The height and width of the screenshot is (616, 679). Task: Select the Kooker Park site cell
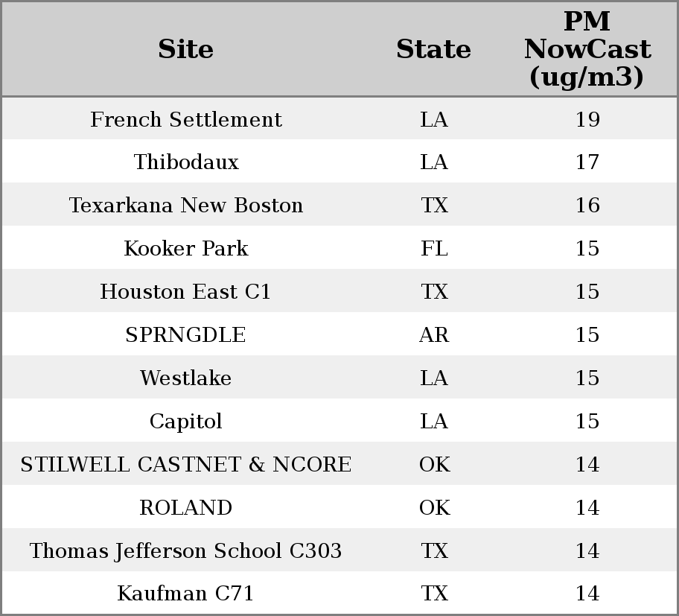pyautogui.click(x=186, y=248)
